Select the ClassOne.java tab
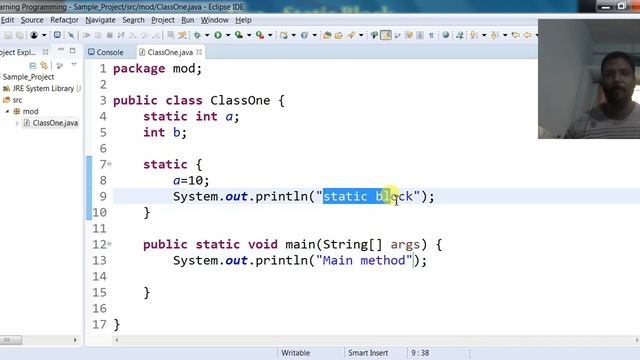 tap(170, 52)
